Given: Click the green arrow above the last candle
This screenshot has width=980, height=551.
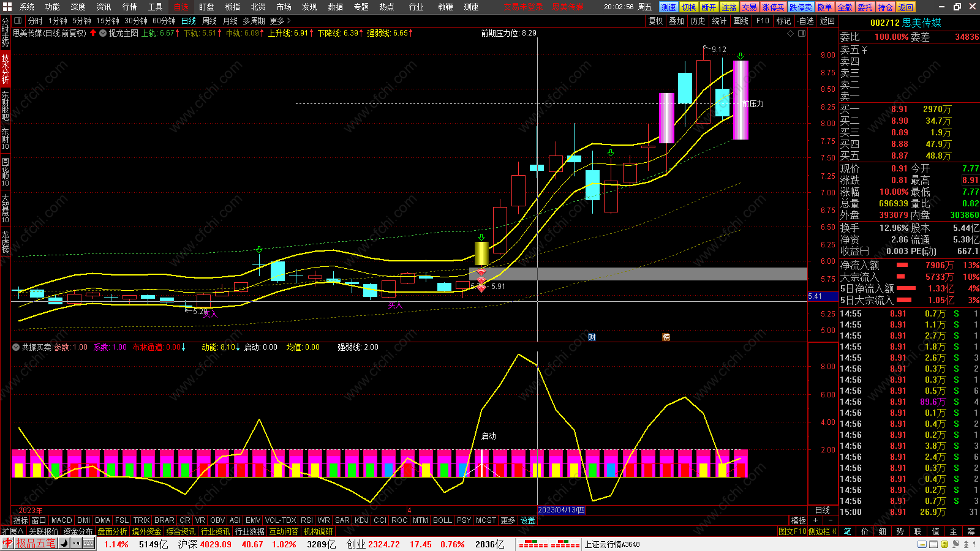Looking at the screenshot, I should coord(741,56).
